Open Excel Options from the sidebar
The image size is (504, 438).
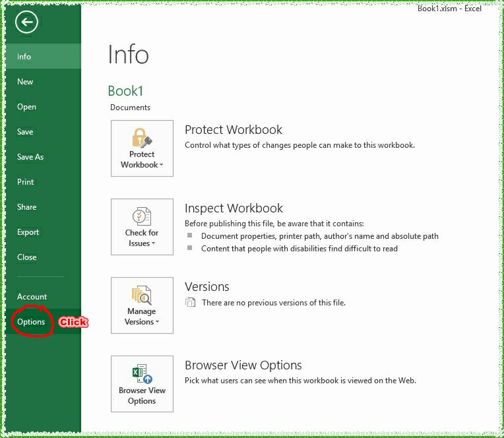(44, 321)
